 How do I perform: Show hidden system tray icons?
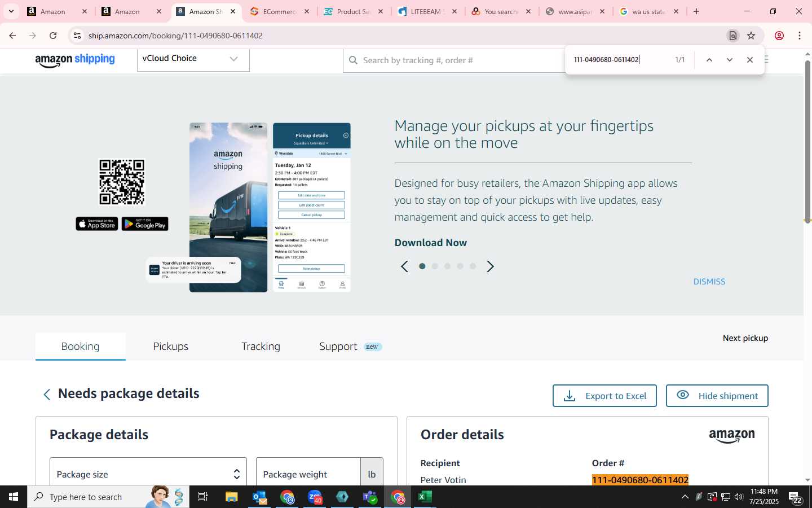pyautogui.click(x=685, y=497)
